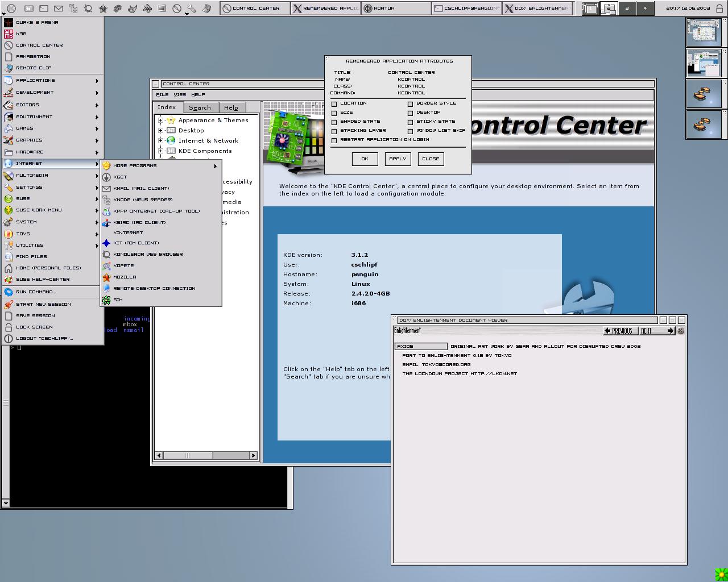Expand Appearance & Themes tree node
Image resolution: width=728 pixels, height=582 pixels.
click(x=161, y=120)
